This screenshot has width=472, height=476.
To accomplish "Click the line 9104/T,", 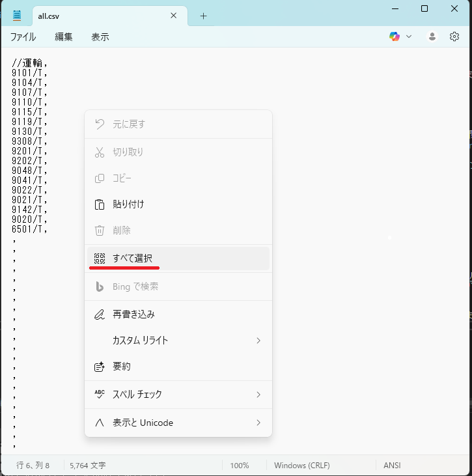I will (30, 83).
